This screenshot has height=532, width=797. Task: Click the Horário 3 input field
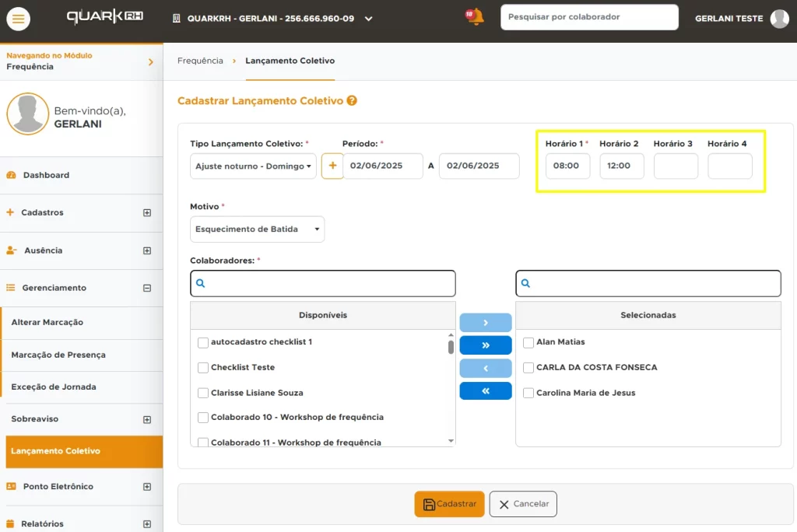[x=675, y=166]
